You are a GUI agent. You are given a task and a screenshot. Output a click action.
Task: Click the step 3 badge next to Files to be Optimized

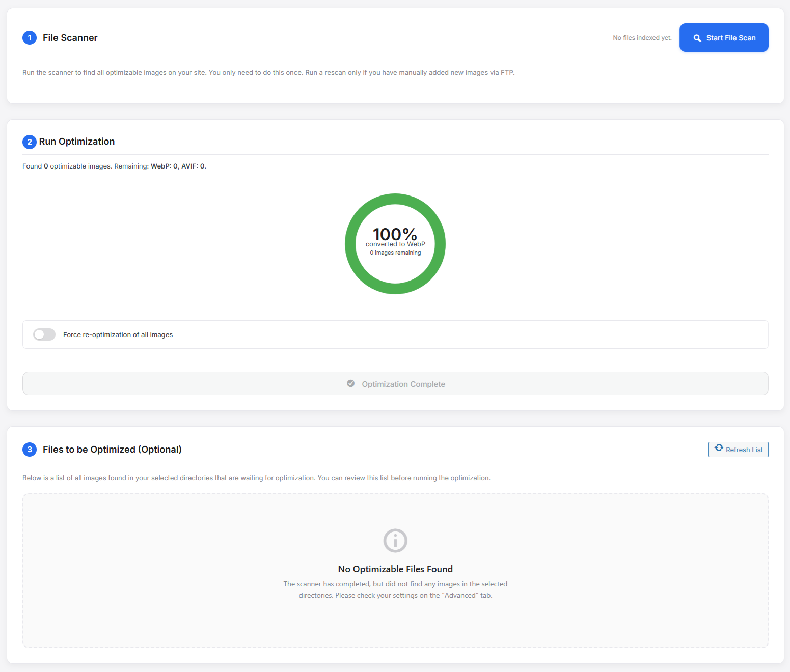[x=30, y=450]
